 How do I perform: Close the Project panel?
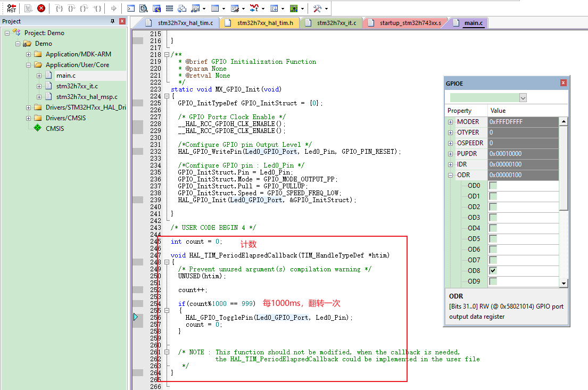coord(122,21)
